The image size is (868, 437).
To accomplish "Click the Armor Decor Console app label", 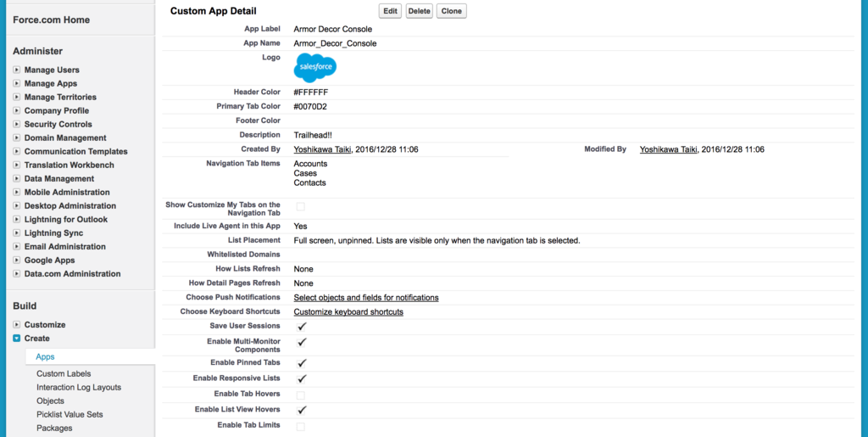I will [332, 30].
